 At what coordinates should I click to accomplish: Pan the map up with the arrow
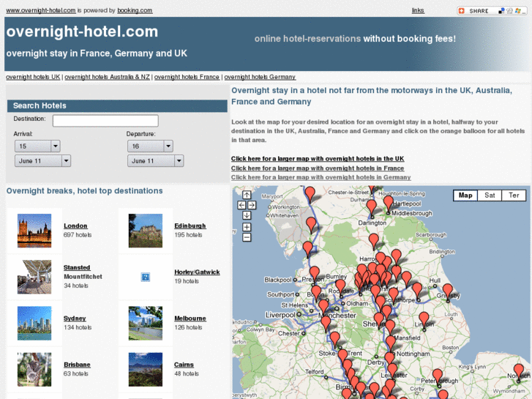tap(247, 195)
